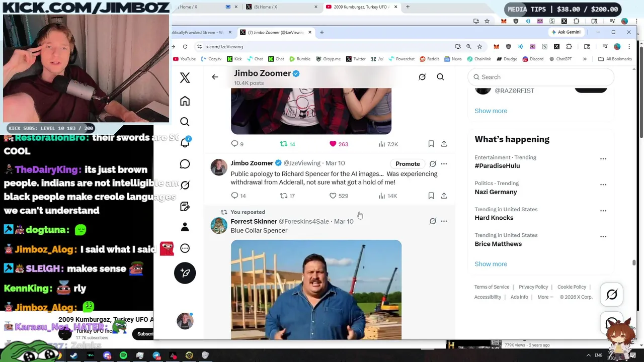Expand hidden bookmarks chevron in bookmarks bar
Image resolution: width=644 pixels, height=362 pixels.
585,59
